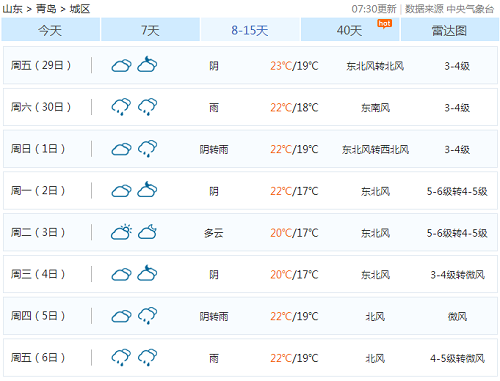Click the 20℃/17℃ temperature for 周二（3日）
The height and width of the screenshot is (381, 500).
(294, 233)
